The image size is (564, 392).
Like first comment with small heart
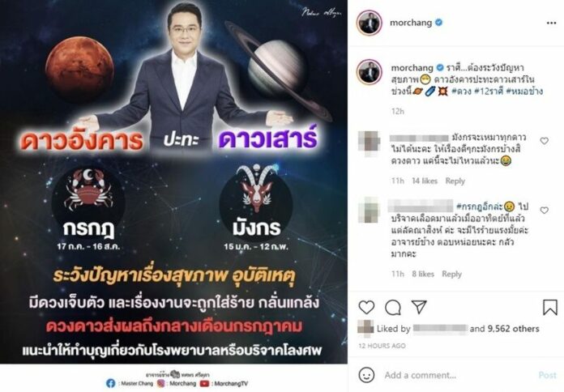click(x=545, y=141)
